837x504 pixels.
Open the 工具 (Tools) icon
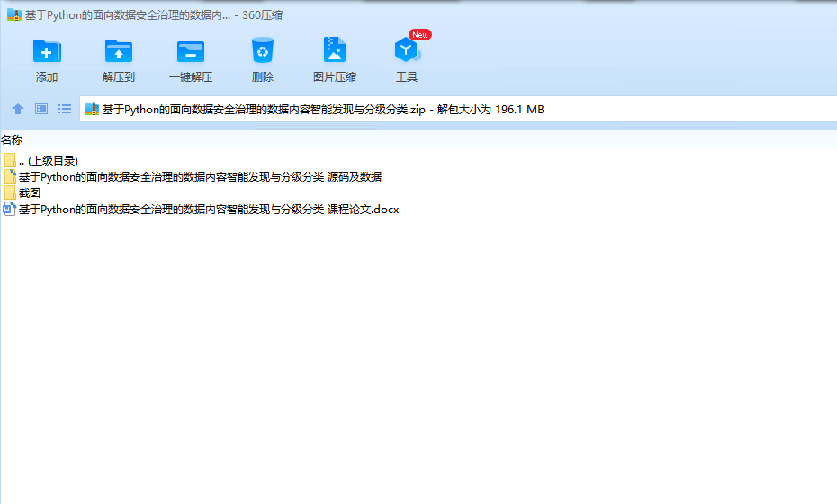[408, 50]
